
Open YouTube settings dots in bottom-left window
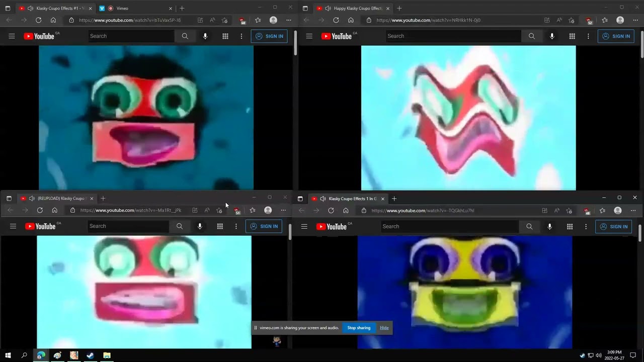[x=236, y=226]
